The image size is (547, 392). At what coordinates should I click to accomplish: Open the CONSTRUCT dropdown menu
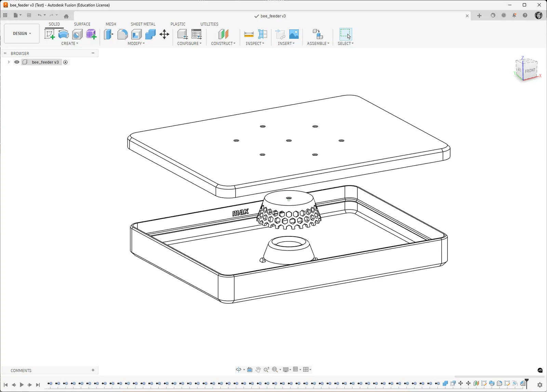tap(223, 43)
